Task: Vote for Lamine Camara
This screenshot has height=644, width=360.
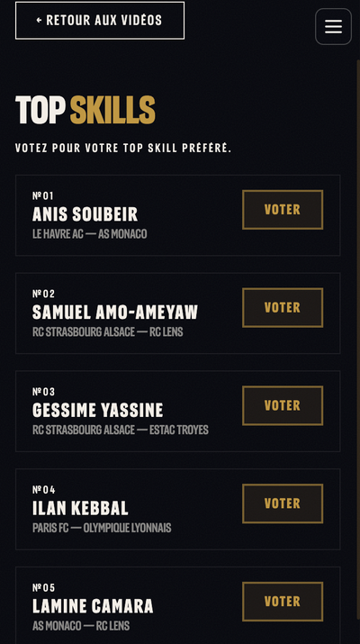Action: [283, 602]
